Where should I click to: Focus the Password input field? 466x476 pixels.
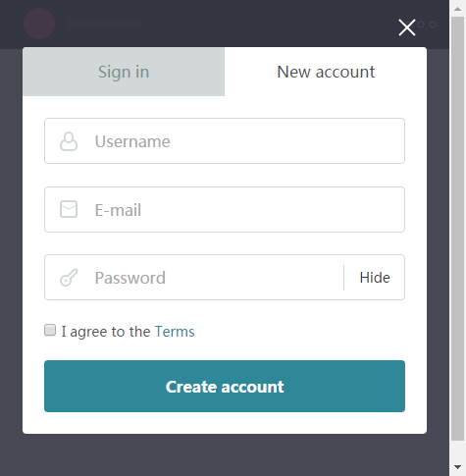[194, 278]
